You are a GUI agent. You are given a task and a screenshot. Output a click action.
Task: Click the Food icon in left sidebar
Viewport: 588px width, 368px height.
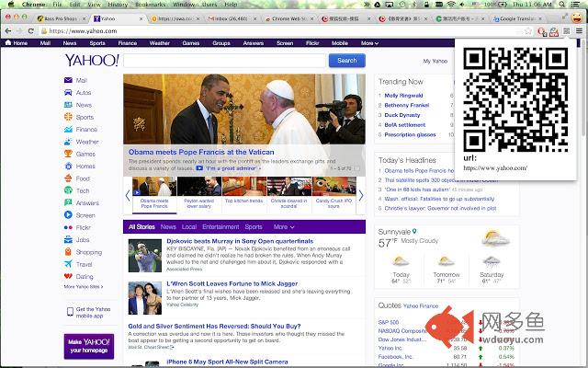(68, 178)
